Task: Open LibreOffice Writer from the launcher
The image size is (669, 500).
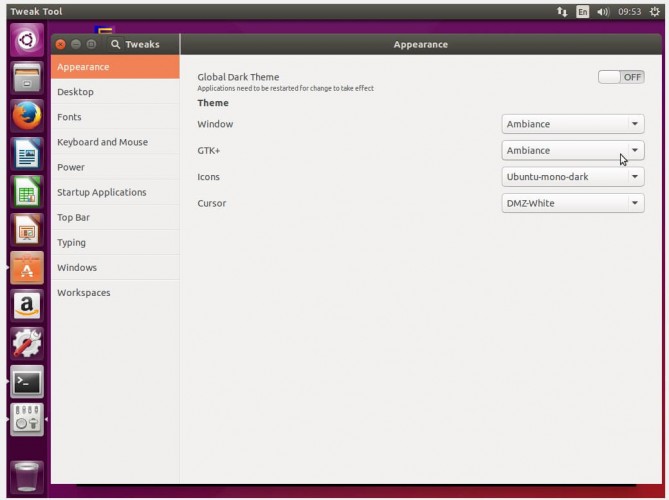Action: pos(27,154)
